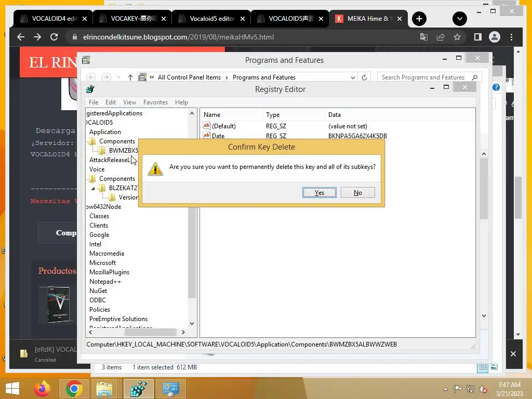Select the PreEmptive Solutions key
Screen dimensions: 532x399
point(118,319)
